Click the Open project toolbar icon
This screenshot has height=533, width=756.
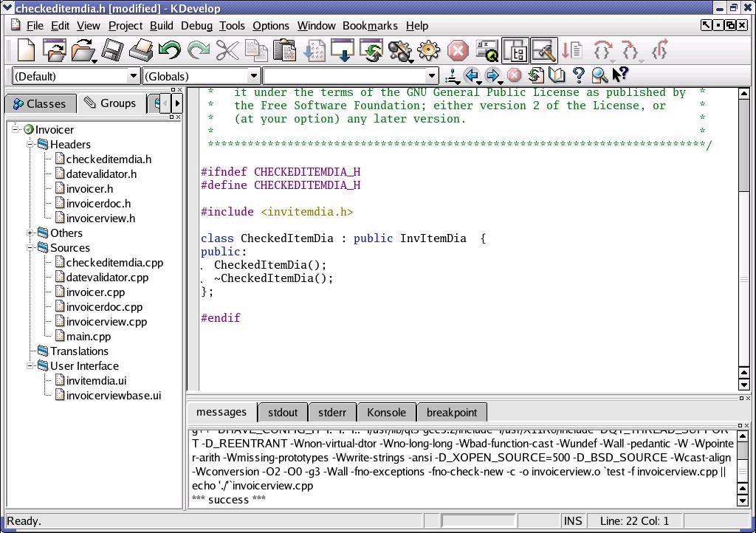coord(54,50)
